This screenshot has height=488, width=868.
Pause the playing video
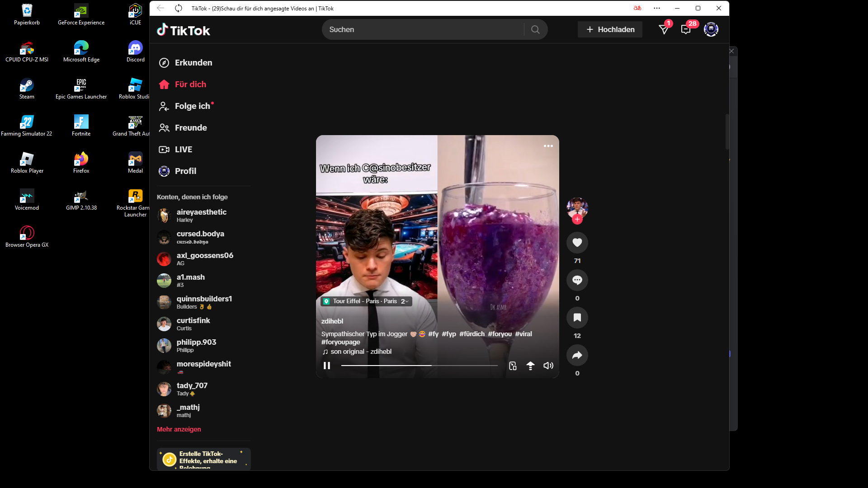point(327,366)
